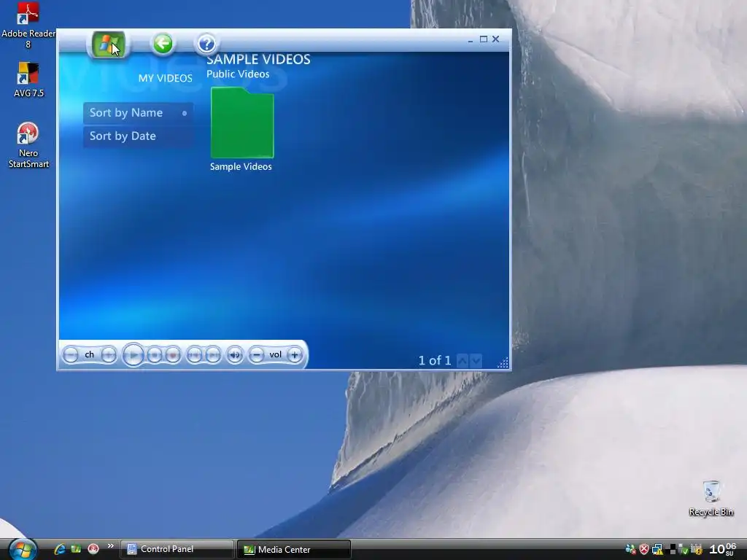Click the MY VIDEOS heading
This screenshot has width=747, height=560.
[166, 78]
